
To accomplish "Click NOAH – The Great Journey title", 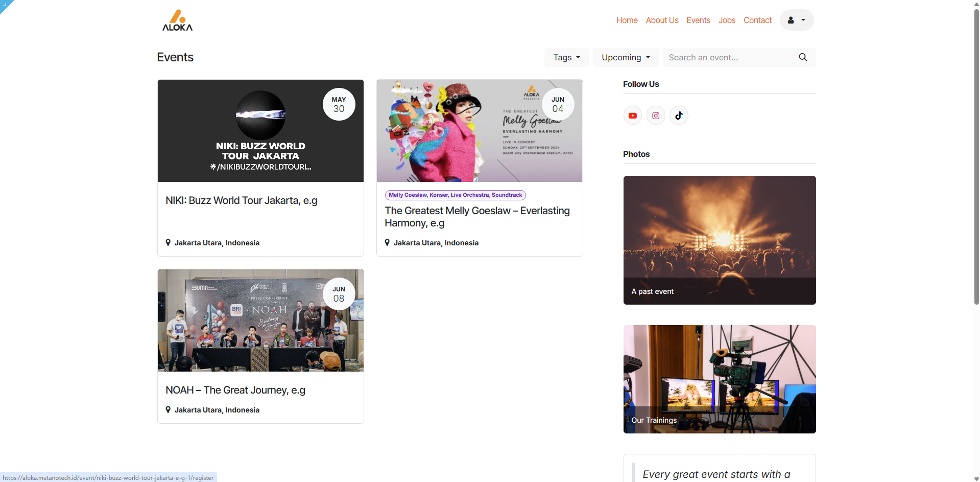I will [x=235, y=390].
